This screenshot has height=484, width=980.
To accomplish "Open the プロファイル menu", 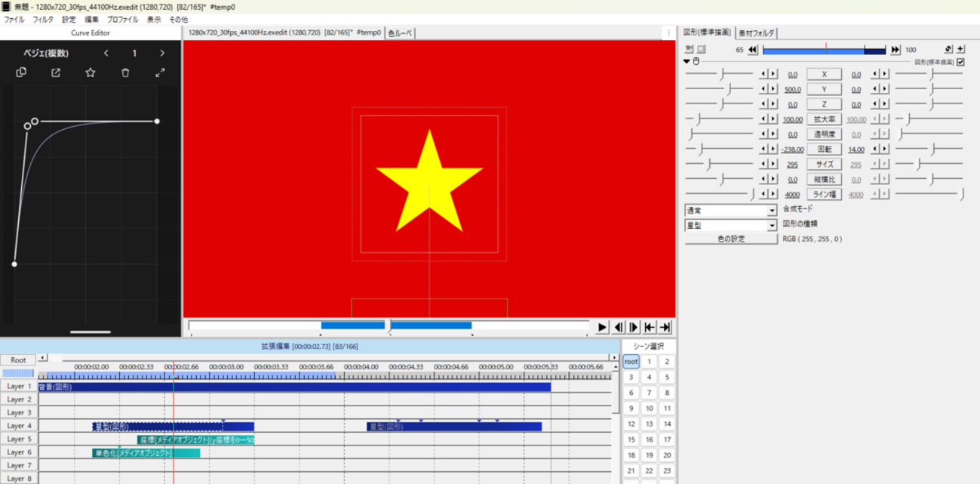I will point(122,19).
